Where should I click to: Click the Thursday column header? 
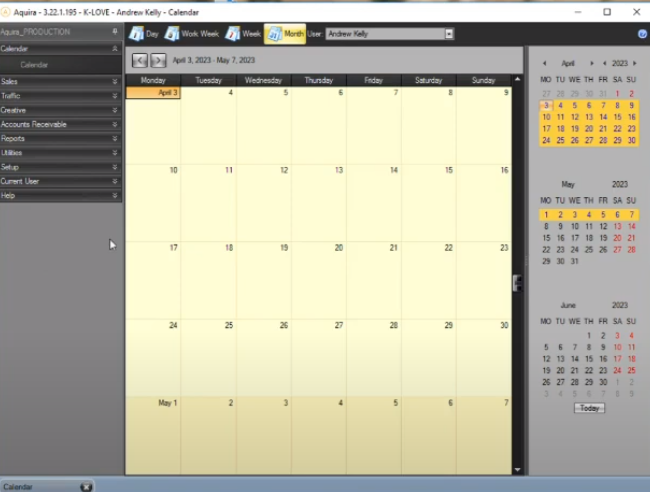click(x=318, y=80)
